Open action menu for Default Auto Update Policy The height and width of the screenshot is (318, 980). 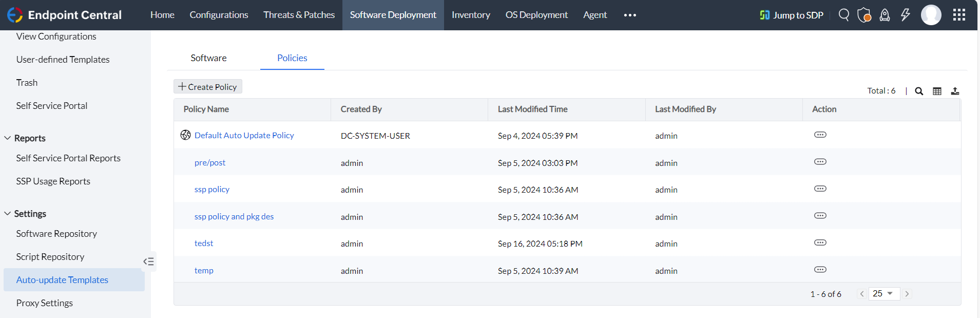[820, 135]
